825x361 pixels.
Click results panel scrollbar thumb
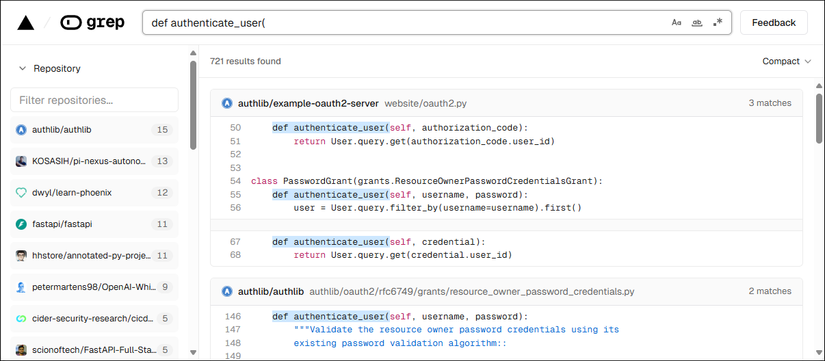click(819, 118)
